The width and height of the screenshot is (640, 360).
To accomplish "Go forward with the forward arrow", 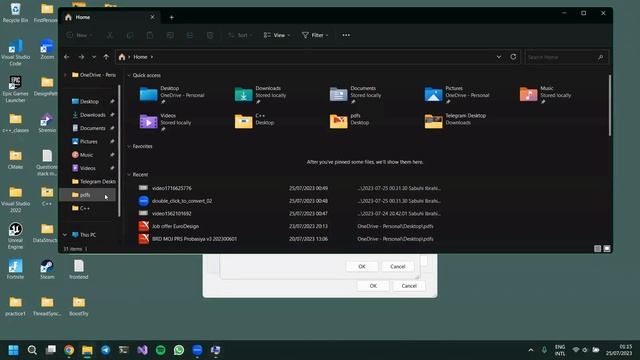I will (81, 57).
